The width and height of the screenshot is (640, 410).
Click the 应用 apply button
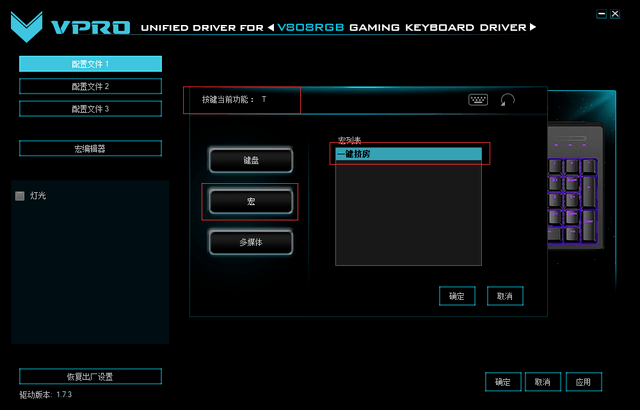pos(583,382)
